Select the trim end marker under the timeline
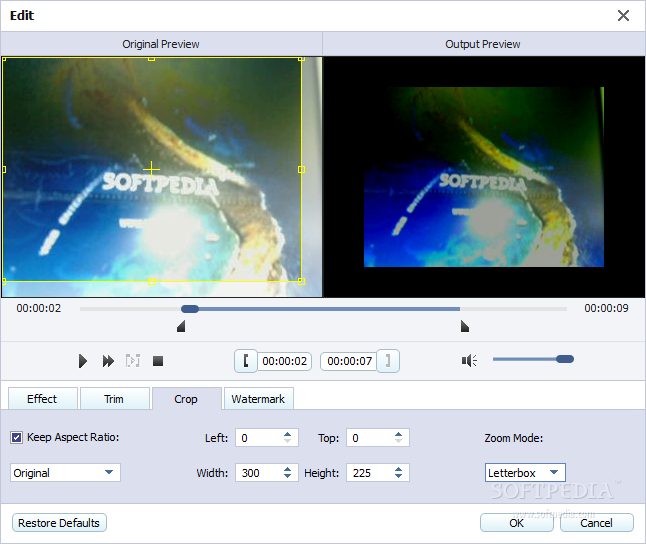646x544 pixels. click(x=465, y=326)
